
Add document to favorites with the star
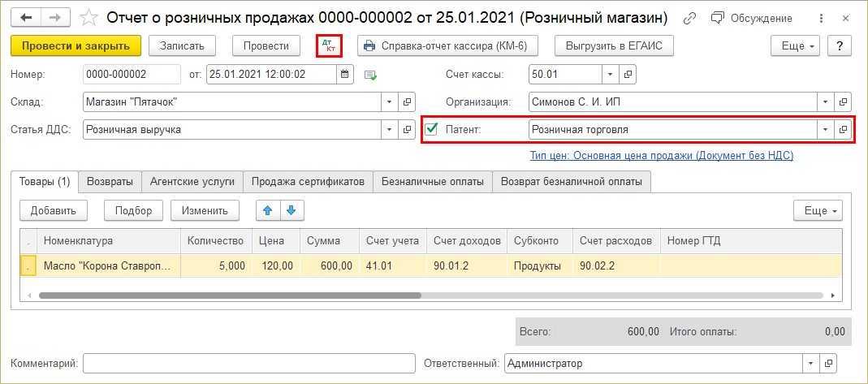pyautogui.click(x=89, y=18)
